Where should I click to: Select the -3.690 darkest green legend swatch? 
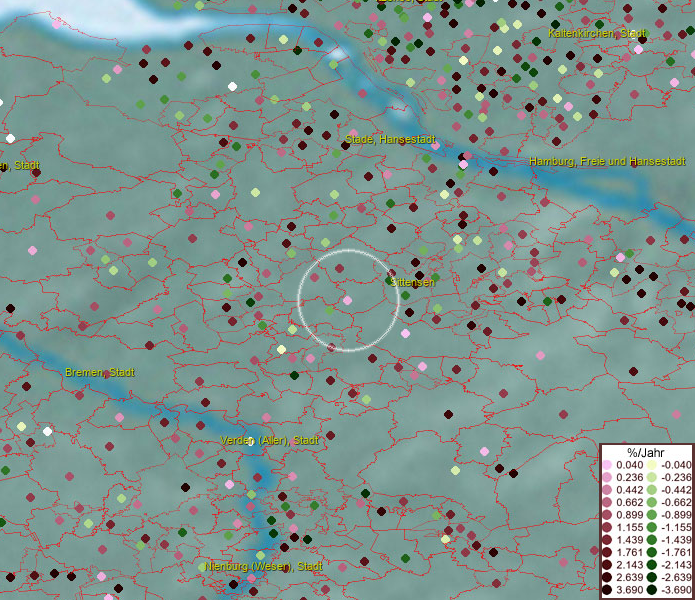pyautogui.click(x=651, y=591)
